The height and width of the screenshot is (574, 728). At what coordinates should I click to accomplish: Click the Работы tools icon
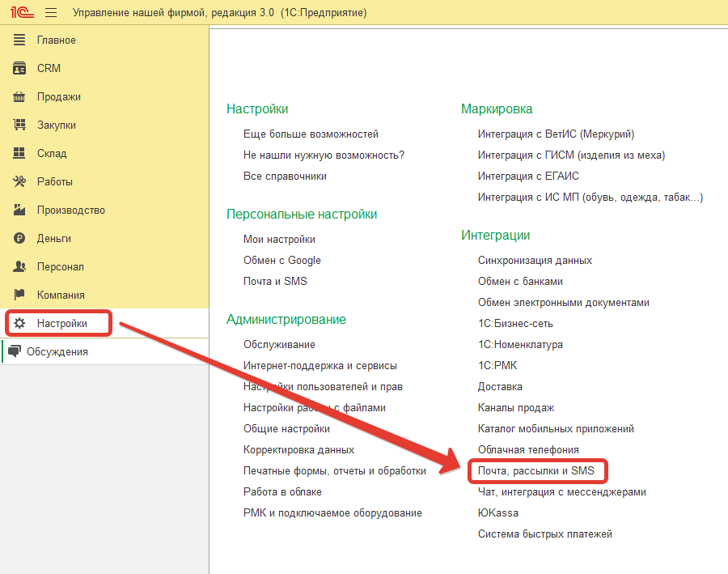pyautogui.click(x=19, y=181)
